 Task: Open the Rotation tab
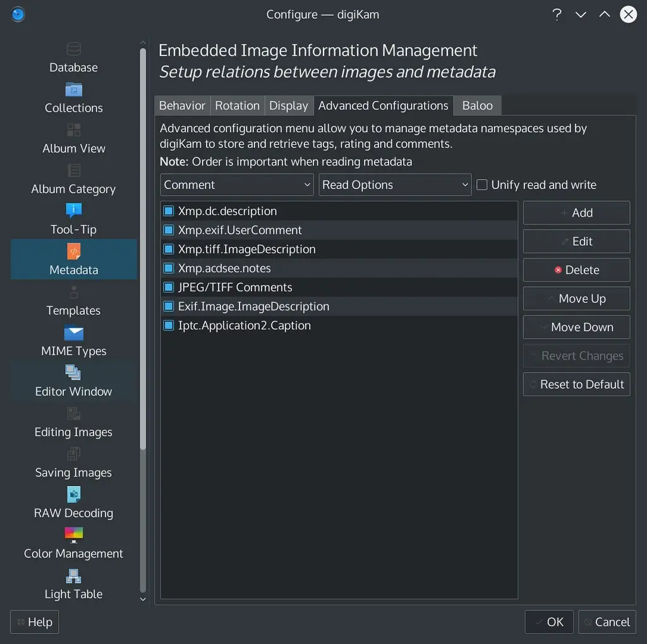[x=237, y=106]
